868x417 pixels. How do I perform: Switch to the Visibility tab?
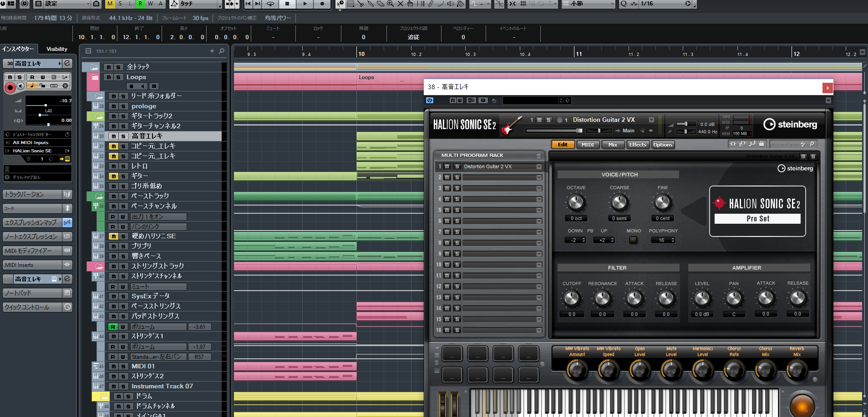(x=57, y=49)
